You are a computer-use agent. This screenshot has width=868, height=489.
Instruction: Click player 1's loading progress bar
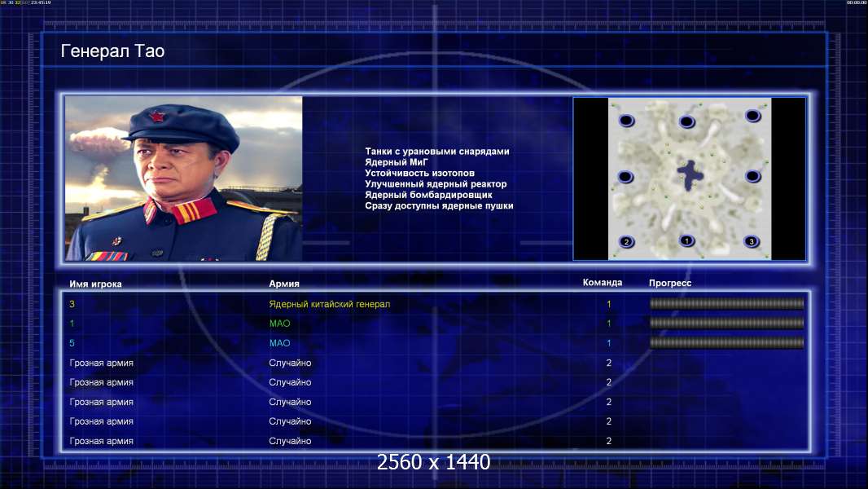click(x=726, y=324)
